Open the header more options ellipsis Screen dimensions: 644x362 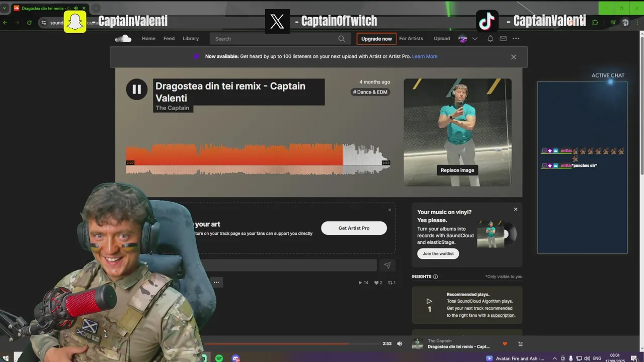click(x=516, y=39)
